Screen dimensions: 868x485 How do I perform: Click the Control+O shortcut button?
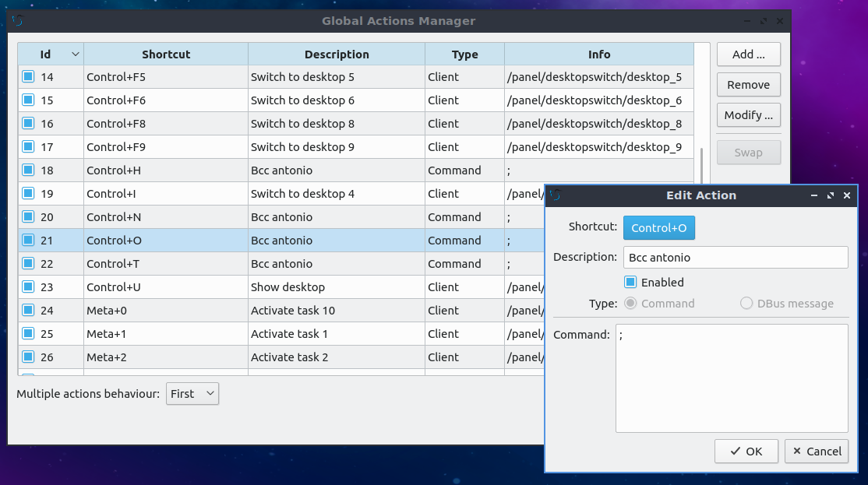click(658, 228)
